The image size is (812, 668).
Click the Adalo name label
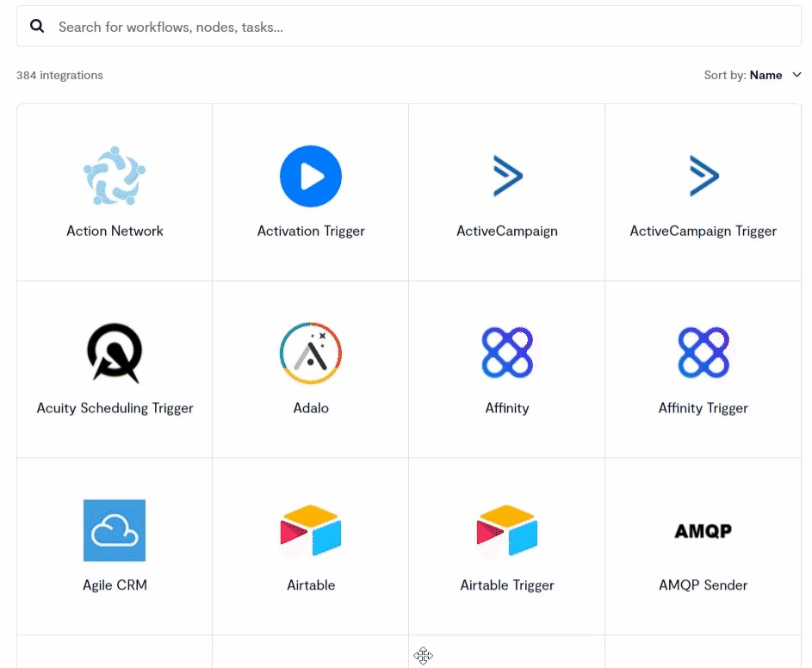[311, 408]
